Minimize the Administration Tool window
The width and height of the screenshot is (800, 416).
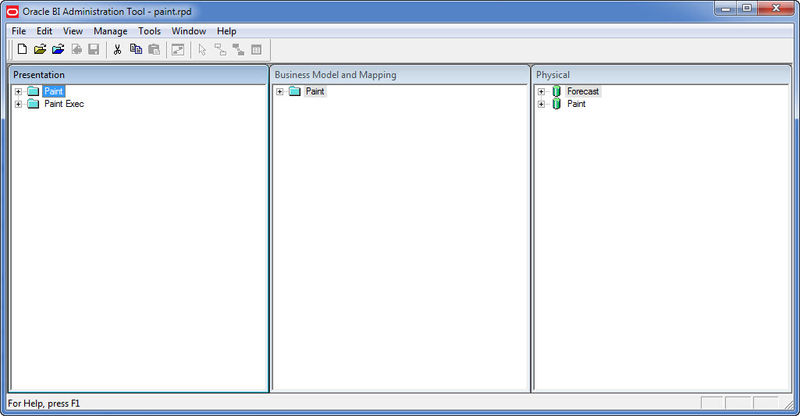(x=726, y=9)
